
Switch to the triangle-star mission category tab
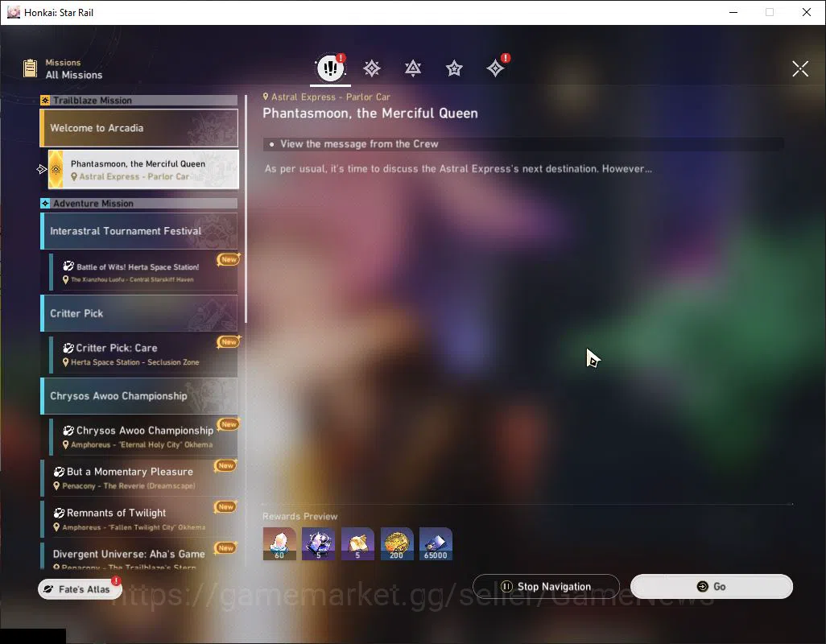point(413,68)
